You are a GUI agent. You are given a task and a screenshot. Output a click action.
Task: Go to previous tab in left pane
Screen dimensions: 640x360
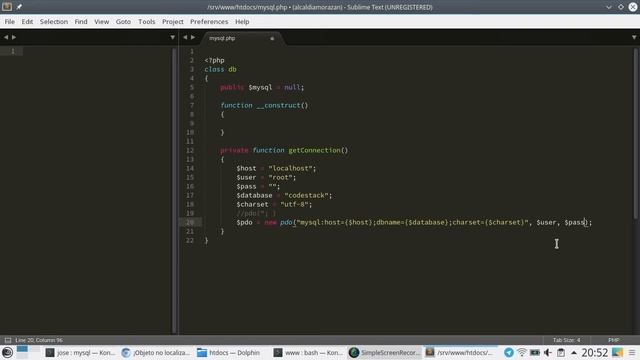pyautogui.click(x=6, y=37)
